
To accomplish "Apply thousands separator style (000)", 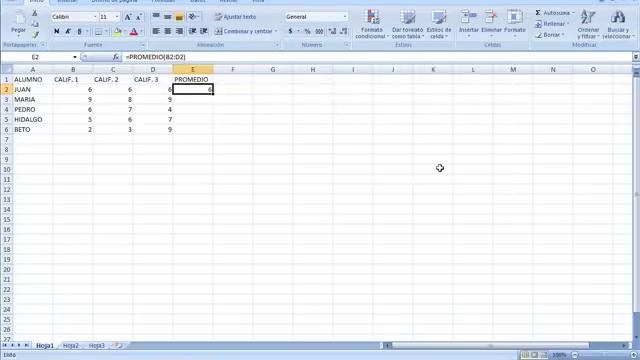I will (319, 31).
